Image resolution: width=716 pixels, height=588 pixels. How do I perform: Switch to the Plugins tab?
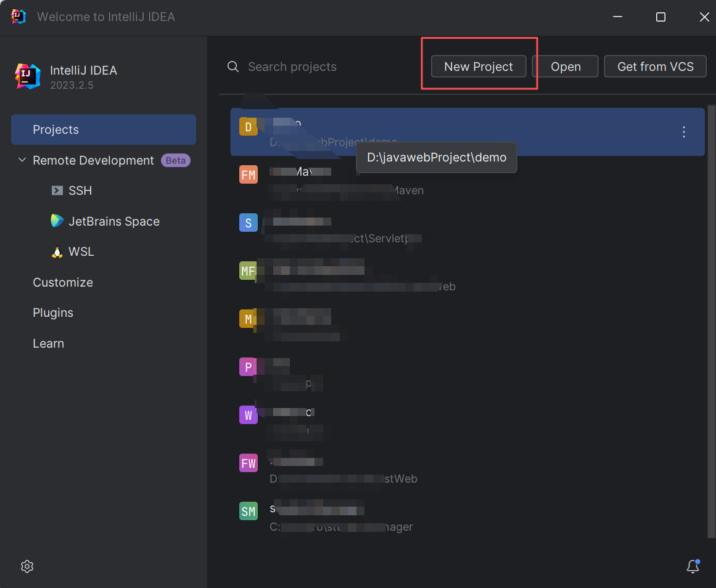tap(53, 312)
